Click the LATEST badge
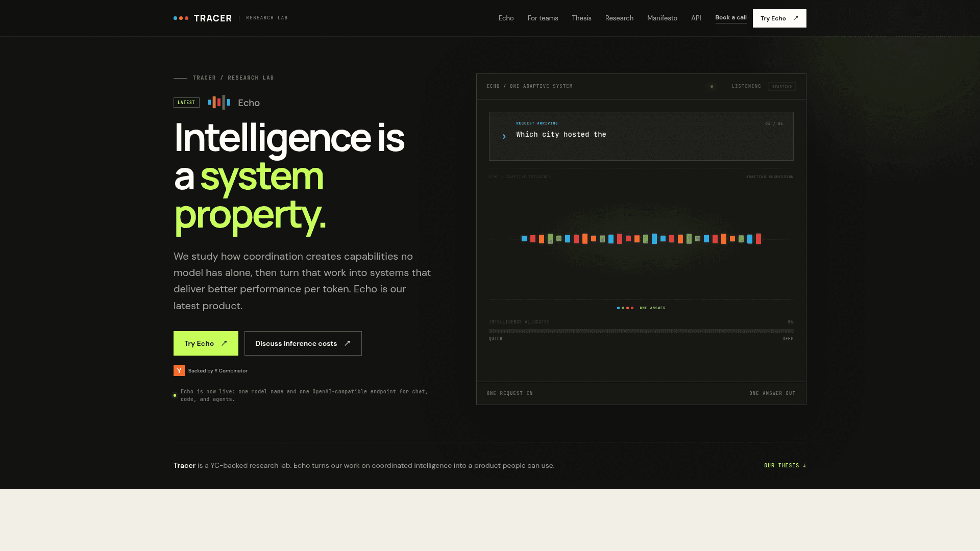This screenshot has width=980, height=551. point(186,103)
